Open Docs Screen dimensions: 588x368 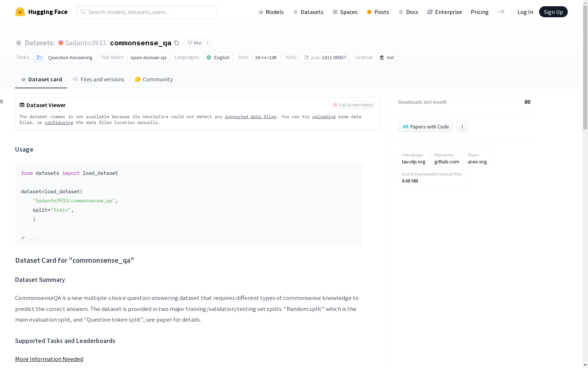(408, 12)
